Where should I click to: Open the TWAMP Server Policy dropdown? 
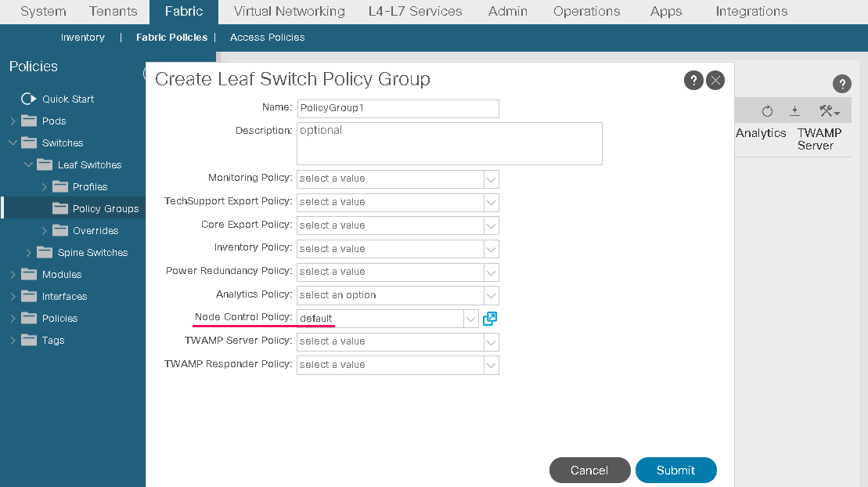pyautogui.click(x=491, y=341)
